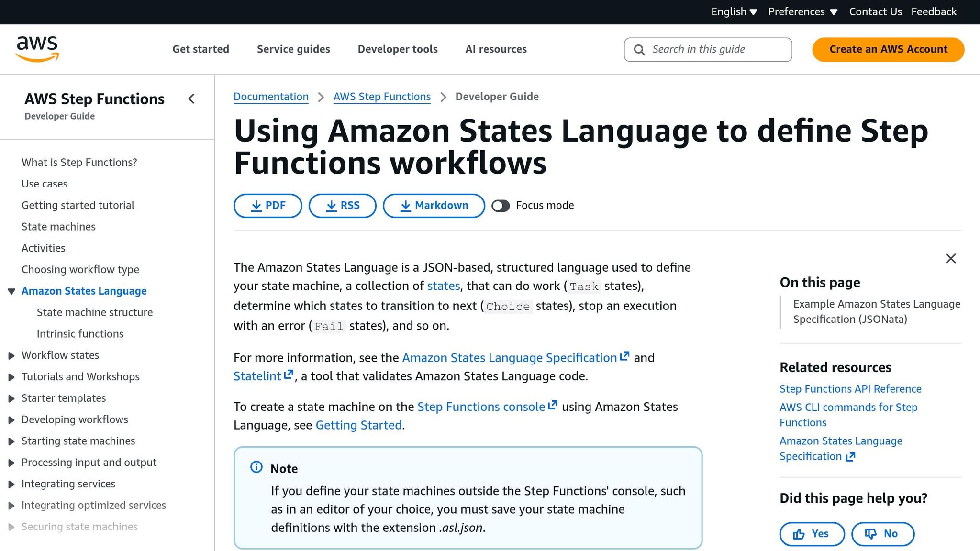The image size is (980, 551).
Task: Open the Get started menu
Action: click(x=201, y=49)
